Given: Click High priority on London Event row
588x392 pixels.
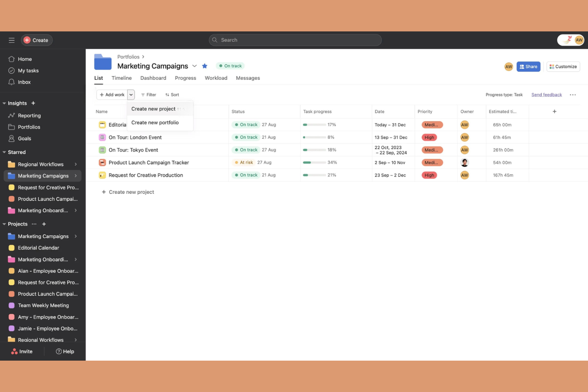Looking at the screenshot, I should tap(429, 137).
